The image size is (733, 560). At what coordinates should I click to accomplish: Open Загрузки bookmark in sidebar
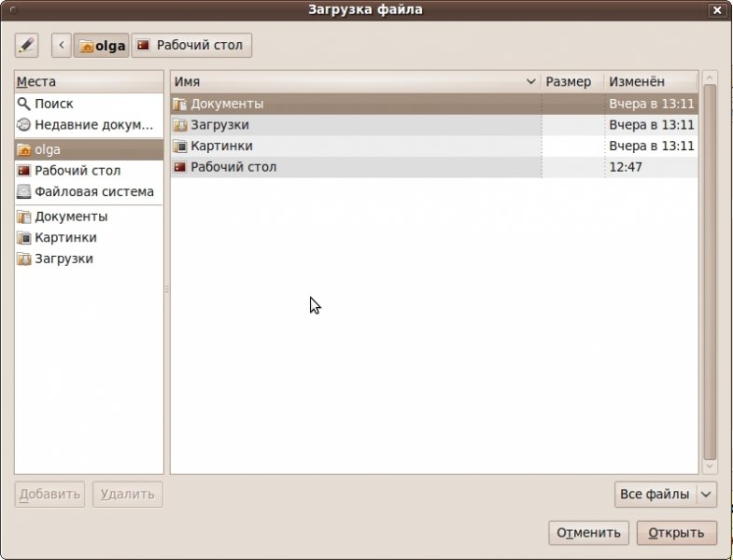click(89, 259)
